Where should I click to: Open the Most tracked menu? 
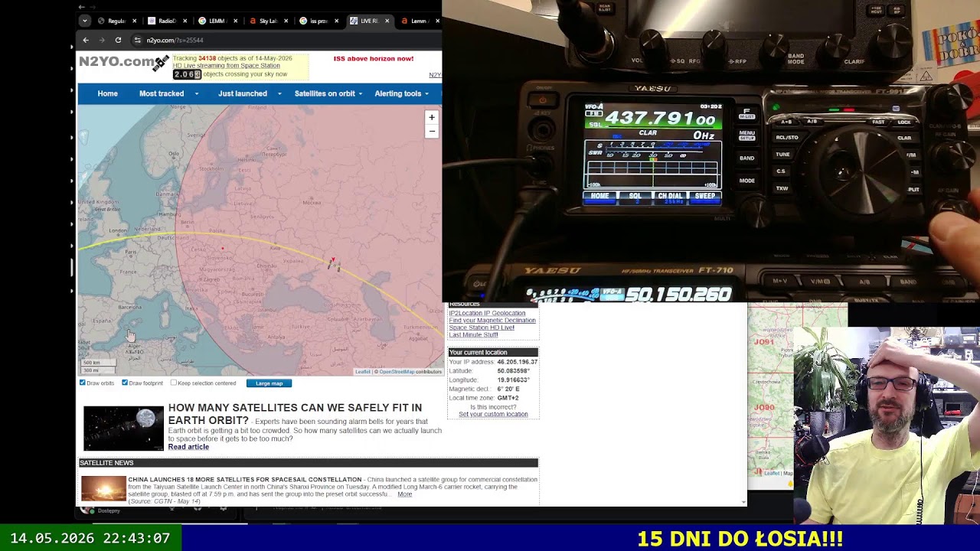pyautogui.click(x=162, y=93)
